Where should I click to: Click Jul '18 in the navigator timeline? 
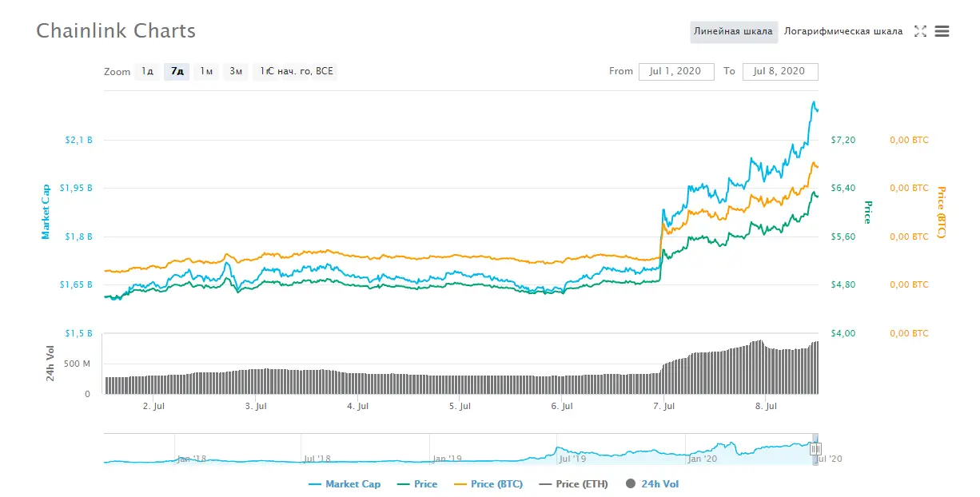tap(318, 459)
